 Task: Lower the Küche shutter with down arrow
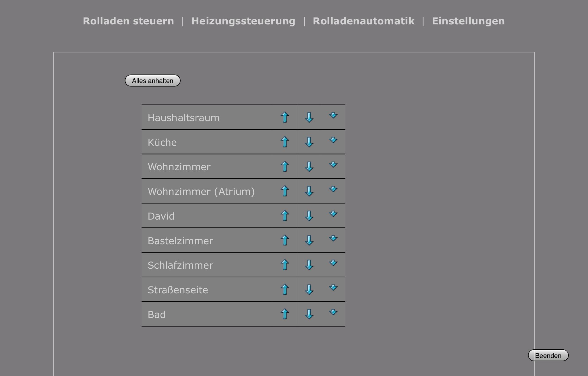309,142
